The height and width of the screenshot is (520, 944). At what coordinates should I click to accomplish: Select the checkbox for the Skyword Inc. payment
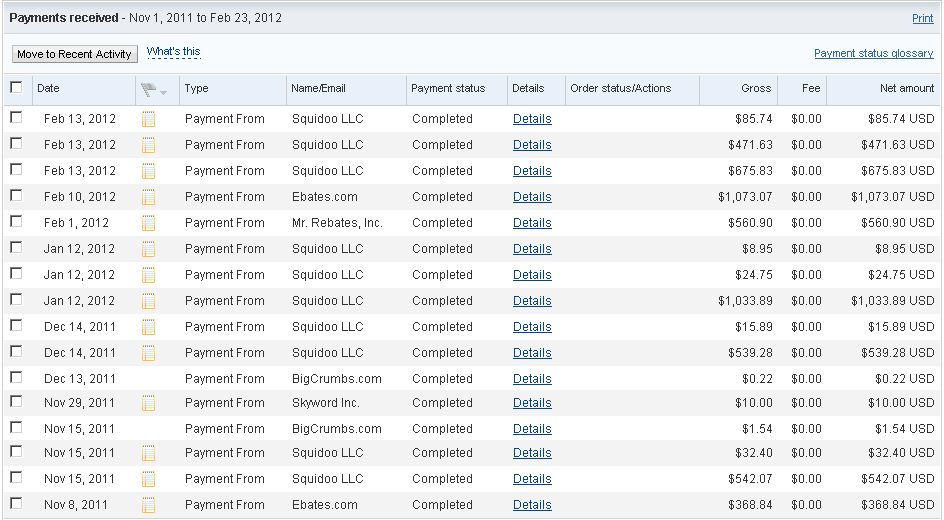[16, 401]
